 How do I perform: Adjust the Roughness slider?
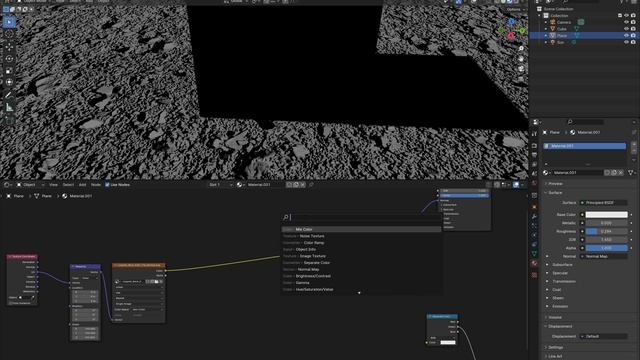coord(607,231)
